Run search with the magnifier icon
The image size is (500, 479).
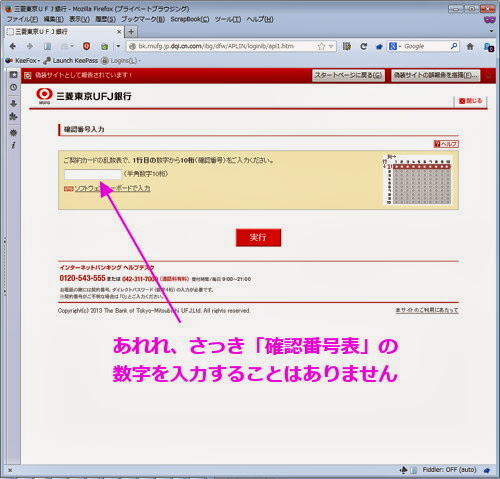coord(454,46)
